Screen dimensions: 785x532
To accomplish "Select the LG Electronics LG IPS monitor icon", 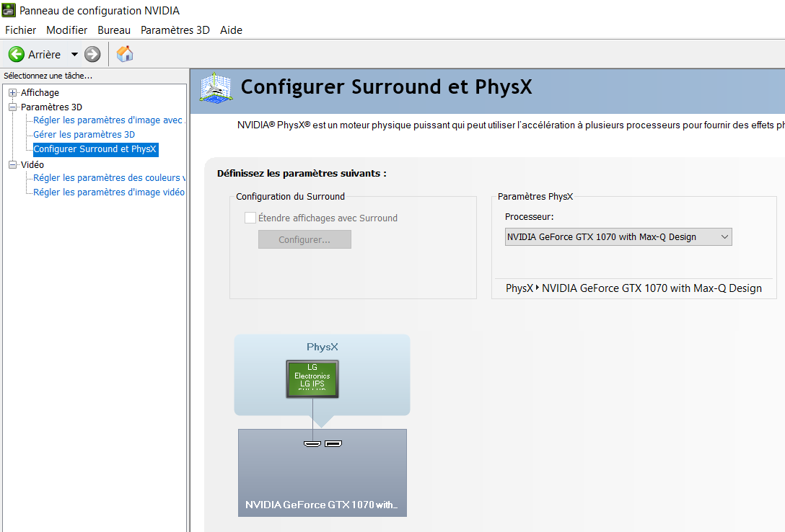I will 312,379.
